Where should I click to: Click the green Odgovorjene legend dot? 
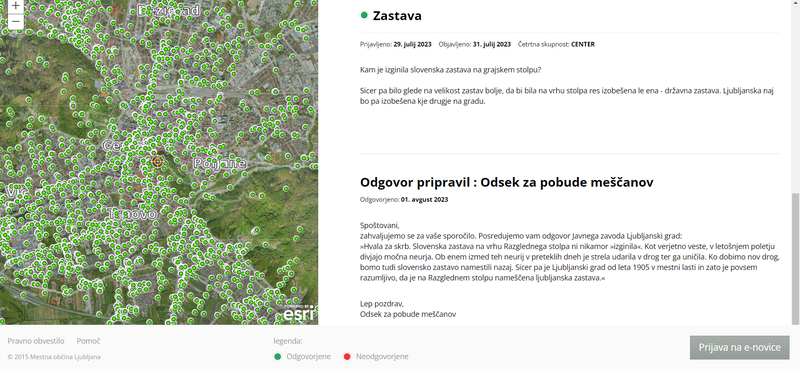(x=278, y=356)
